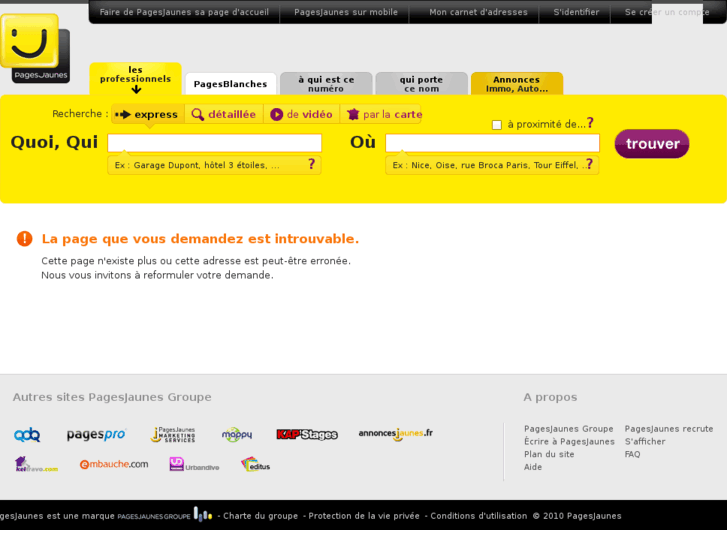Open the keltravo.com logo link
The height and width of the screenshot is (545, 727).
click(36, 464)
